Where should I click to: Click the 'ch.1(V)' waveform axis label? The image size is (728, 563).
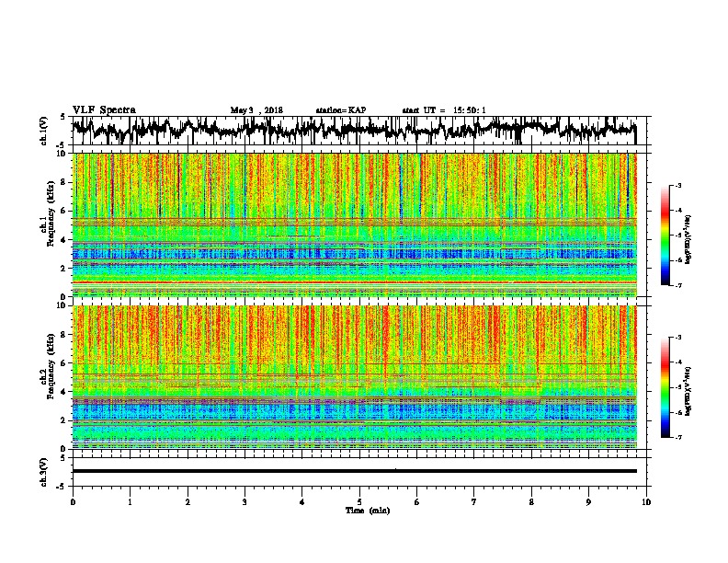pos(44,131)
